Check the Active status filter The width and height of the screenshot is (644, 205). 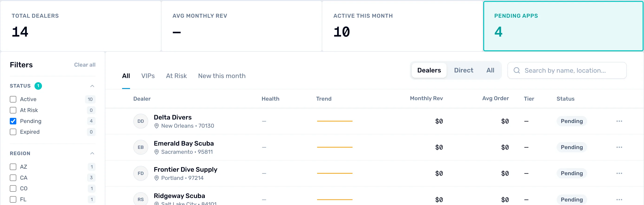(x=13, y=99)
